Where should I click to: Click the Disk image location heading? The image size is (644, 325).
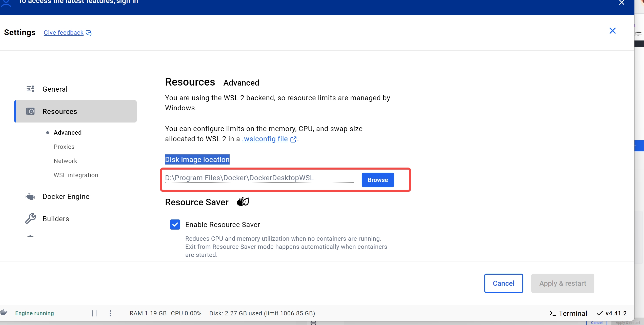(197, 159)
